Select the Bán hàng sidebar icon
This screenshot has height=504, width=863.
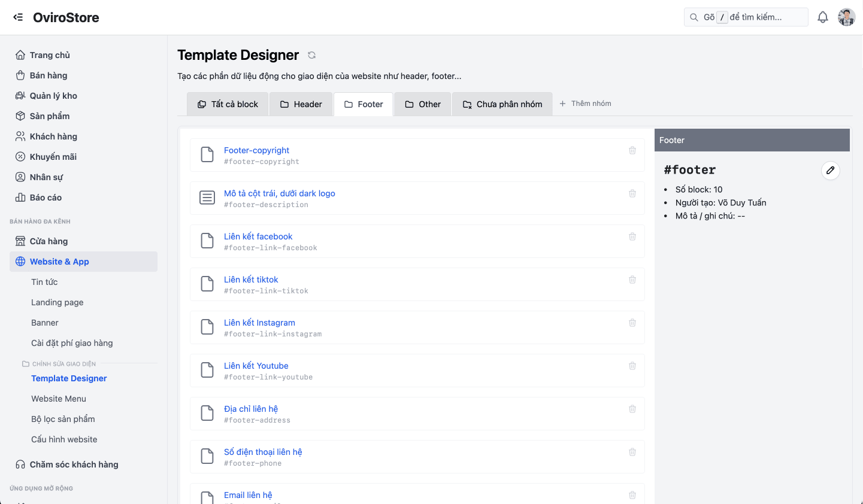[x=20, y=75]
